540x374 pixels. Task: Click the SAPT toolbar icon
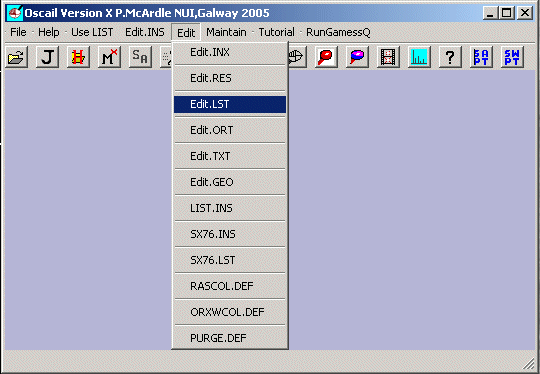coord(481,57)
